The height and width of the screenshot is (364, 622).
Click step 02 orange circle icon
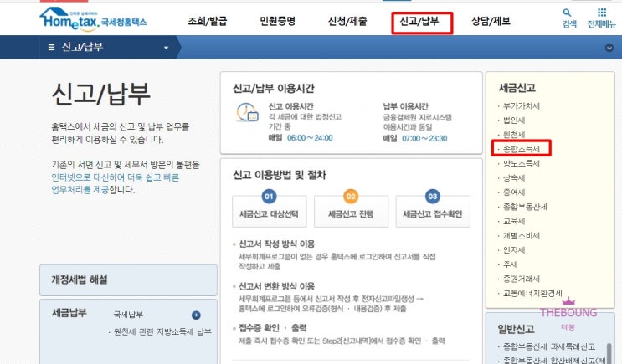click(351, 197)
